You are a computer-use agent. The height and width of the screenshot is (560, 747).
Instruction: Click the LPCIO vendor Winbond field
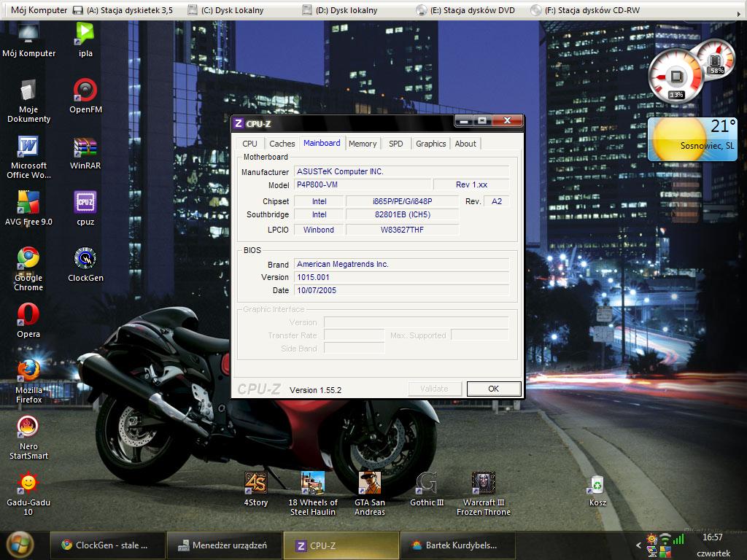pos(319,230)
